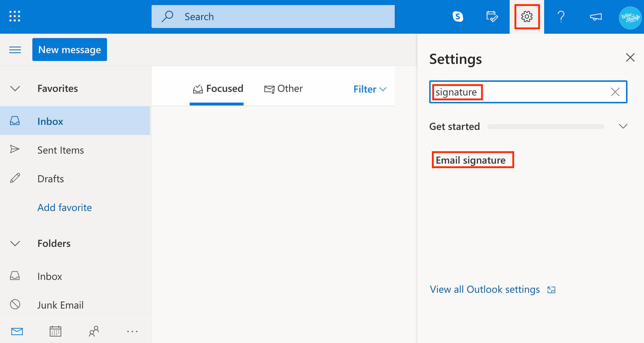Open View all Outlook settings
Image resolution: width=644 pixels, height=343 pixels.
485,289
